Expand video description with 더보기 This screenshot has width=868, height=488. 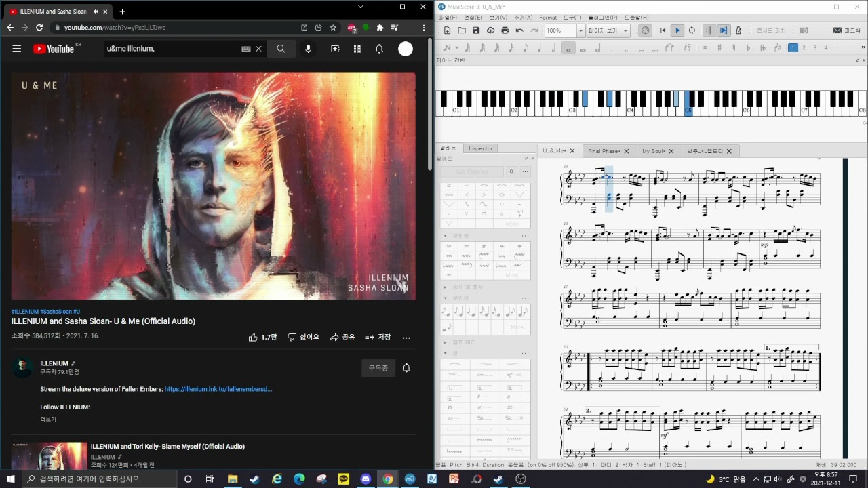(48, 420)
